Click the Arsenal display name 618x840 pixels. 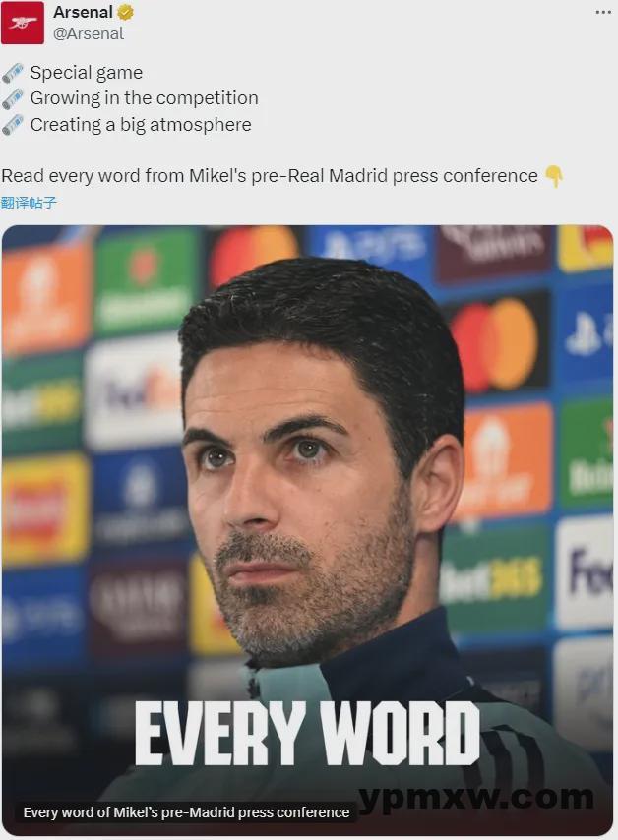point(83,12)
